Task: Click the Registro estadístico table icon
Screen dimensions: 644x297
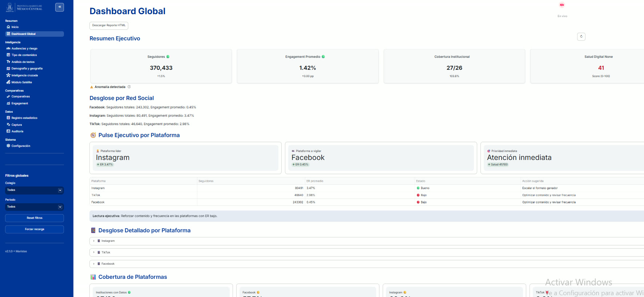Action: [x=8, y=118]
